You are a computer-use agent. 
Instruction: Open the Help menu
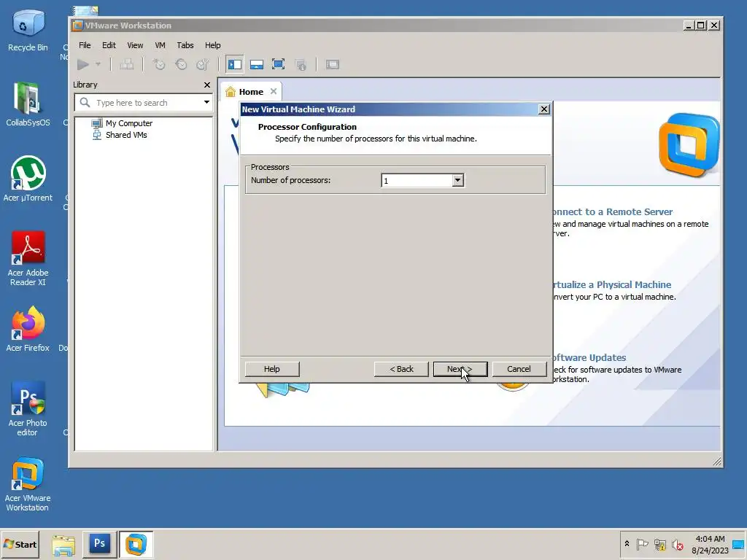(x=212, y=45)
